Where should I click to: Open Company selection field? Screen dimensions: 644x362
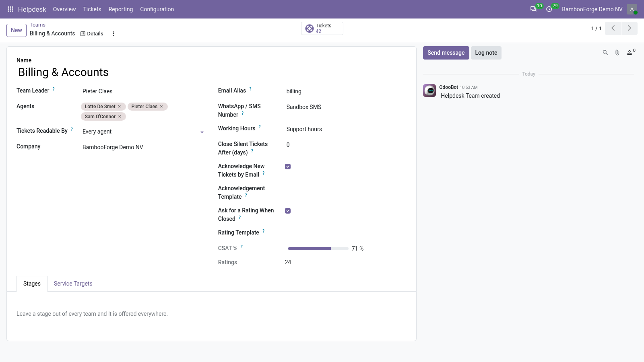pos(143,147)
